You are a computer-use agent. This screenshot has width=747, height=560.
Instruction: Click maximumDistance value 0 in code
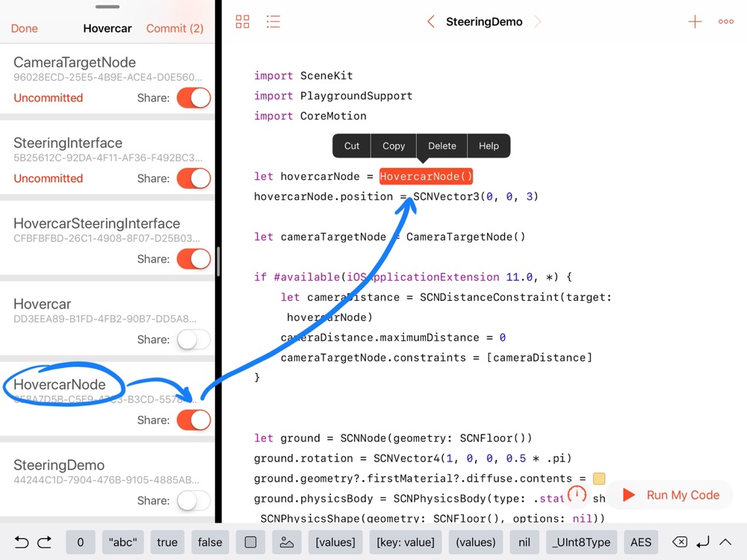tap(502, 337)
